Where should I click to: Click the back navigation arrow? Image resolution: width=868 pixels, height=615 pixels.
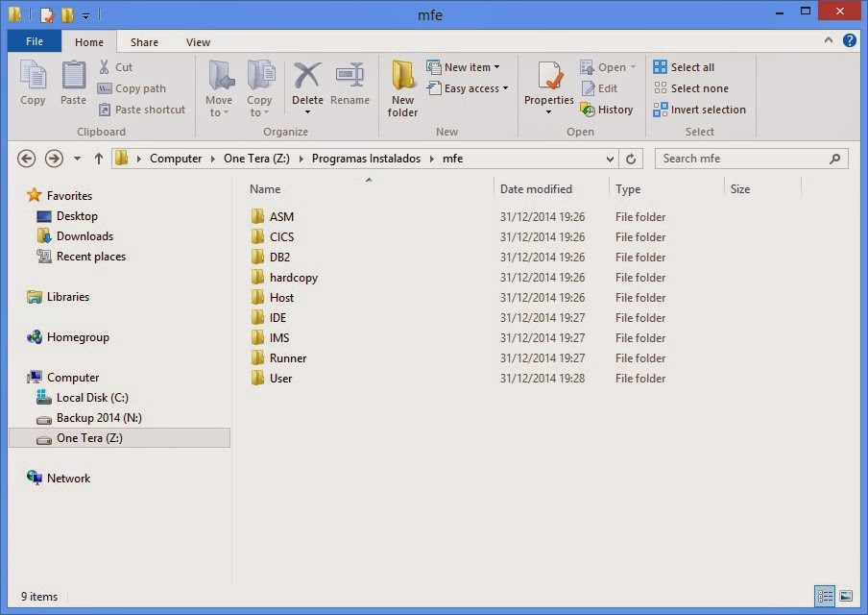(26, 159)
